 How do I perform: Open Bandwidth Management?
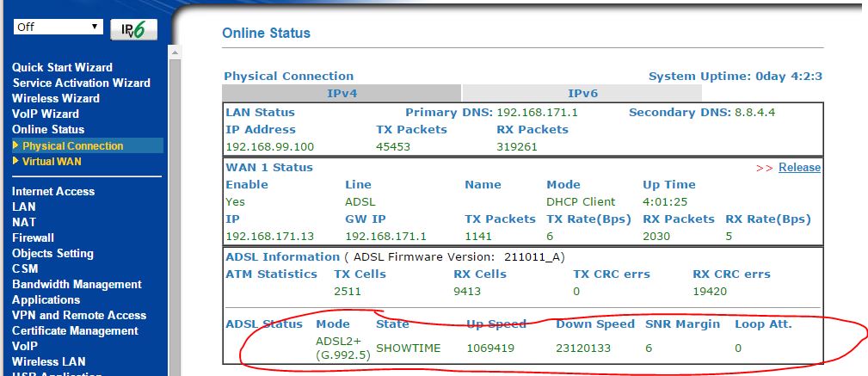coord(77,284)
